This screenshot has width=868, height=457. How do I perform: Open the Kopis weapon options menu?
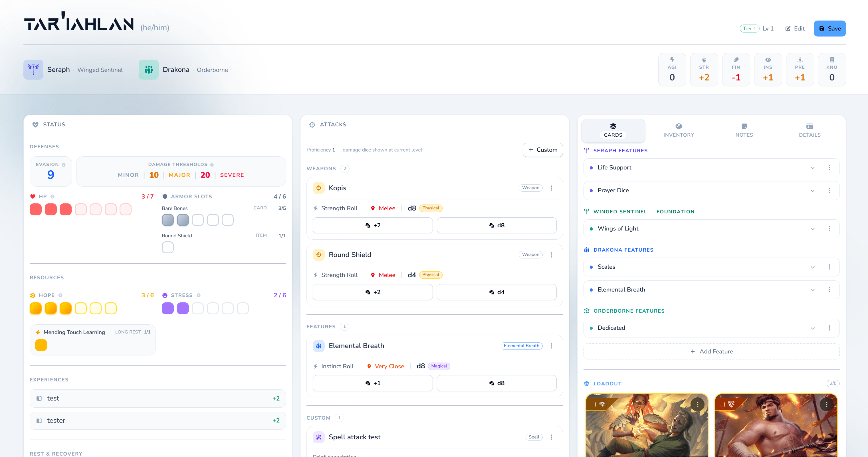[552, 188]
